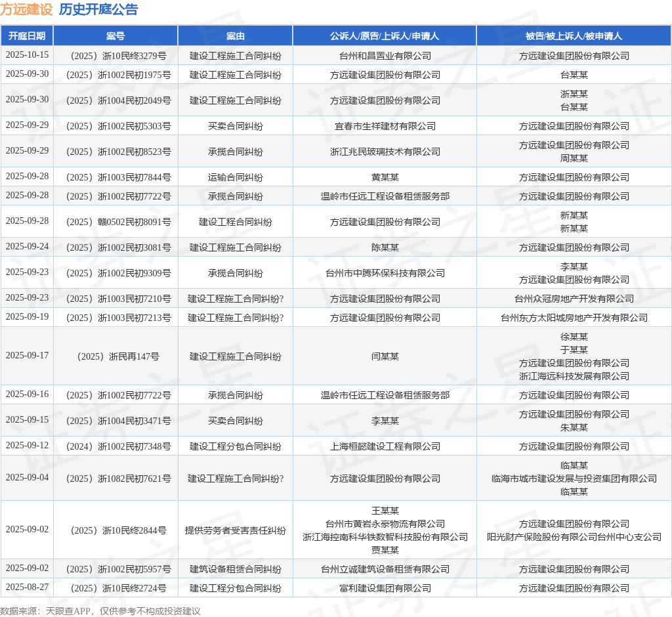Click date cell 2025-09-15
The image size is (672, 617).
(x=27, y=420)
